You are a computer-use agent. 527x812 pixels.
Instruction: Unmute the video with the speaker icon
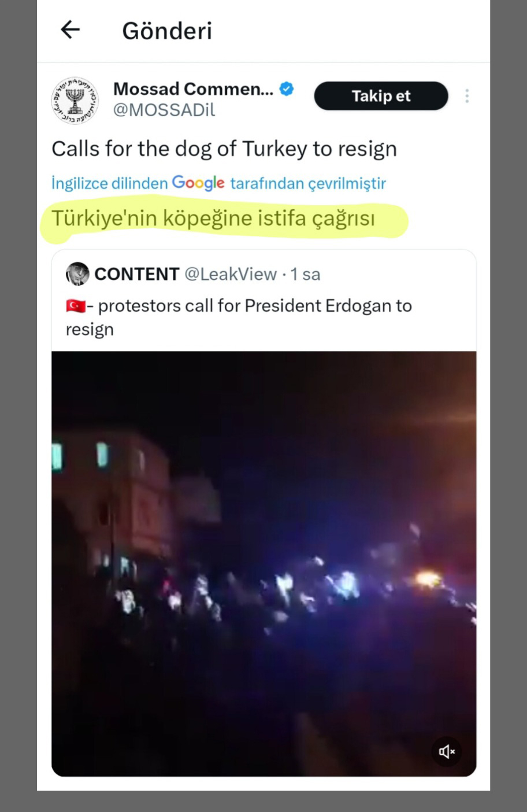(447, 751)
